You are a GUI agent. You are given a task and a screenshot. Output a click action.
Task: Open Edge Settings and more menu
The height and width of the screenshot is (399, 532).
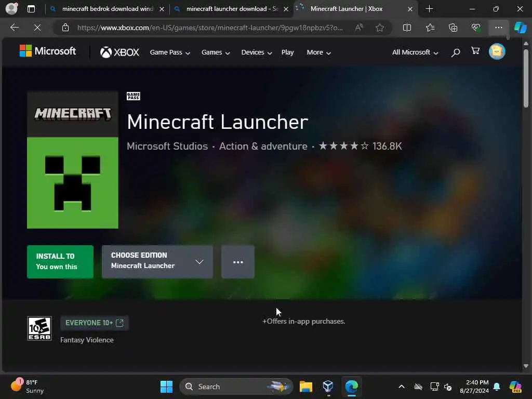click(498, 28)
